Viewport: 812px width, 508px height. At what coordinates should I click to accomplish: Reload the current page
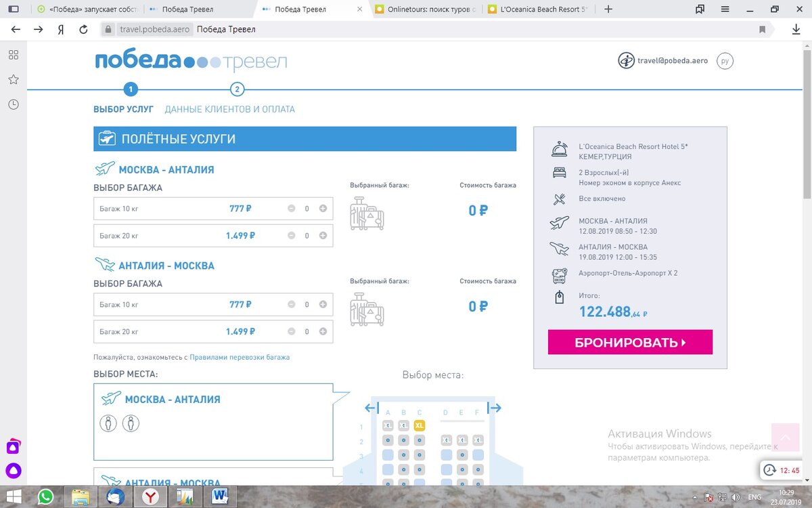pyautogui.click(x=83, y=30)
